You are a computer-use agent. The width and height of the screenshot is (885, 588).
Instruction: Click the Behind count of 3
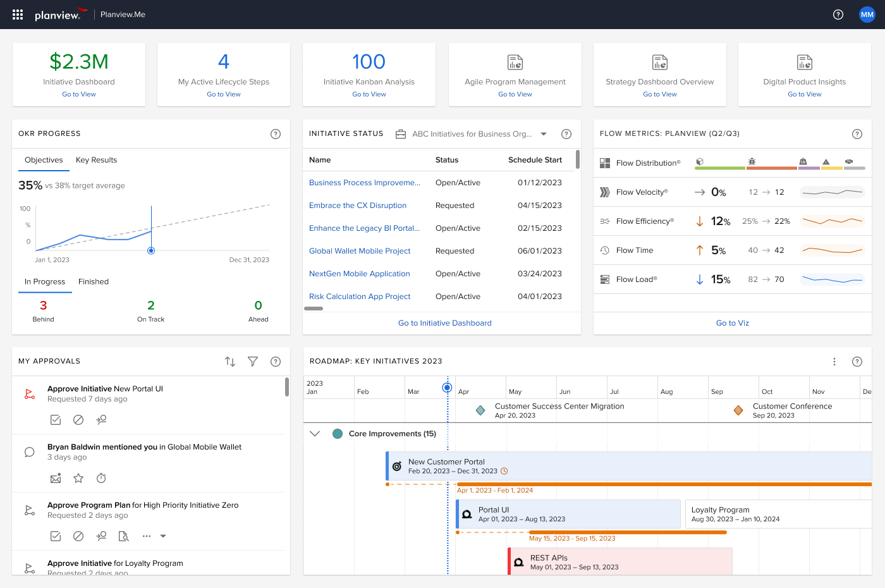(x=43, y=305)
